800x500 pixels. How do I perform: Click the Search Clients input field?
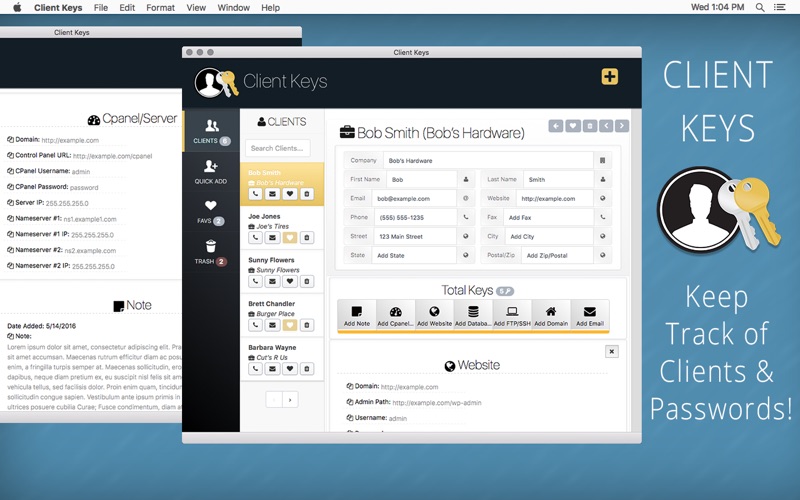tap(278, 148)
